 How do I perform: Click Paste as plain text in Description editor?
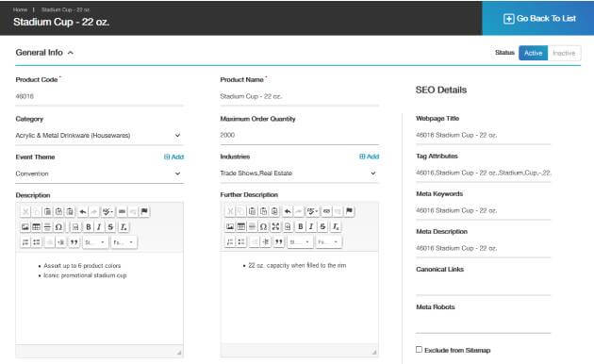click(58, 211)
